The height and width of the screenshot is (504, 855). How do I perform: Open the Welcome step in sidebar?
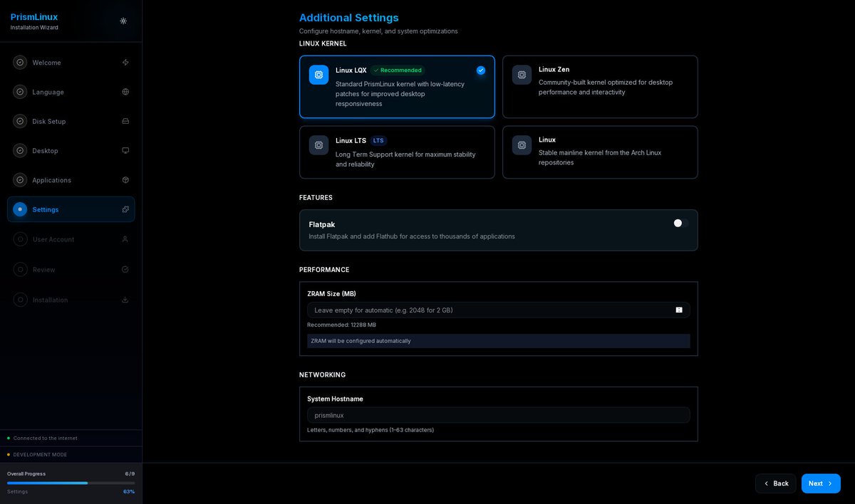[71, 63]
